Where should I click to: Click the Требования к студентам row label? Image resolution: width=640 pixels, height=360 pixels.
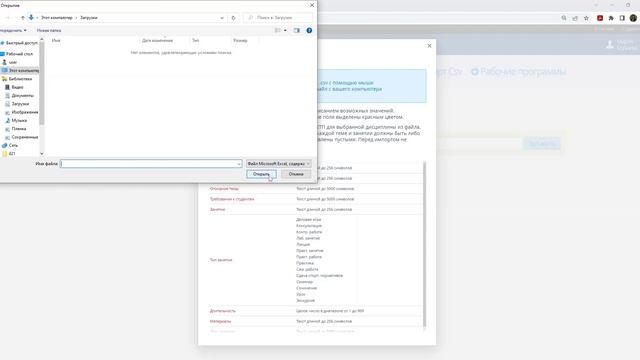point(232,199)
